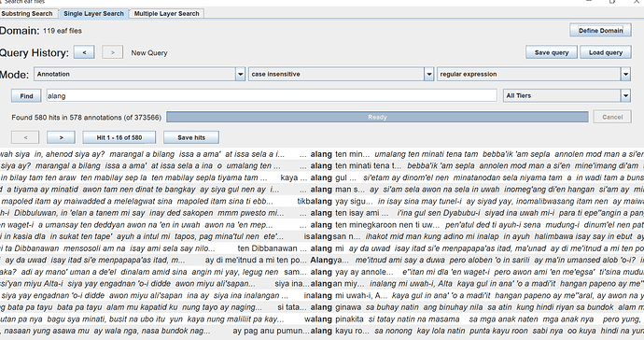Save the current query
This screenshot has width=644, height=340.
pyautogui.click(x=552, y=52)
